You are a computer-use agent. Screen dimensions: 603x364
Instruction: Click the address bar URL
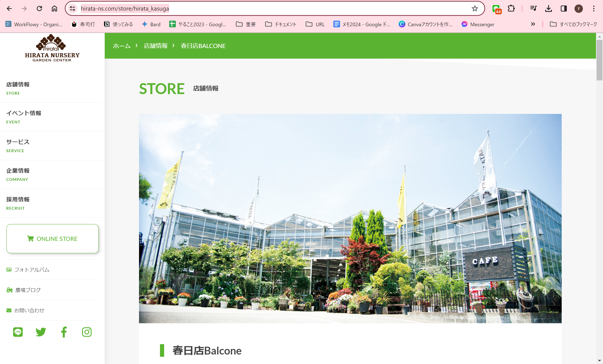coord(125,9)
